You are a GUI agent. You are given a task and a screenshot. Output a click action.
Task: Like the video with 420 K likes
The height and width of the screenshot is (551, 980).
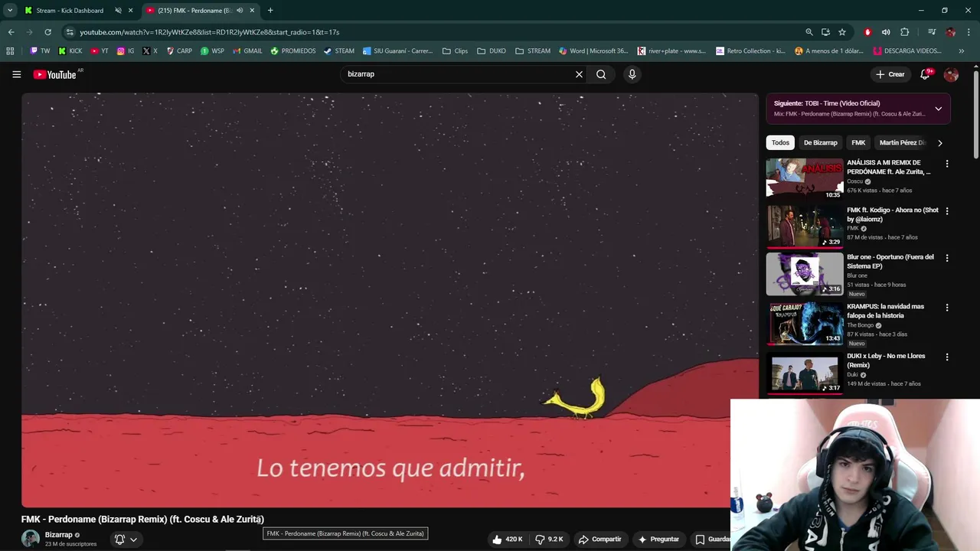(507, 539)
